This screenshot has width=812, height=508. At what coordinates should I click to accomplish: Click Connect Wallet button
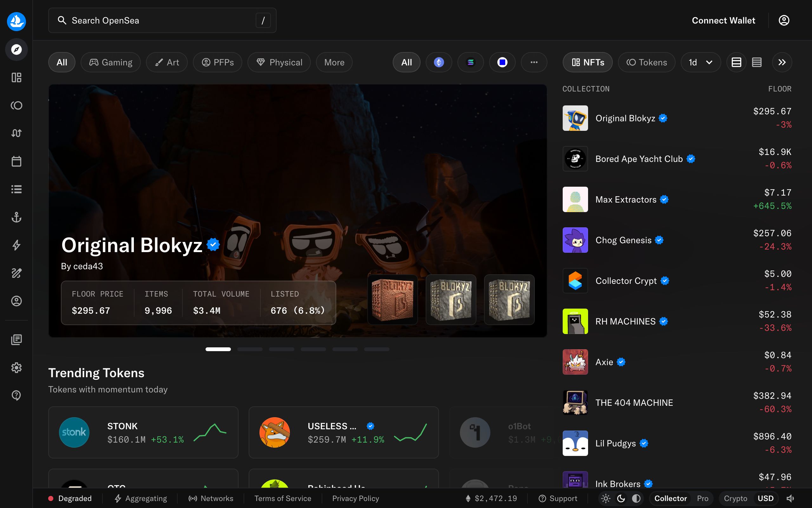click(724, 21)
